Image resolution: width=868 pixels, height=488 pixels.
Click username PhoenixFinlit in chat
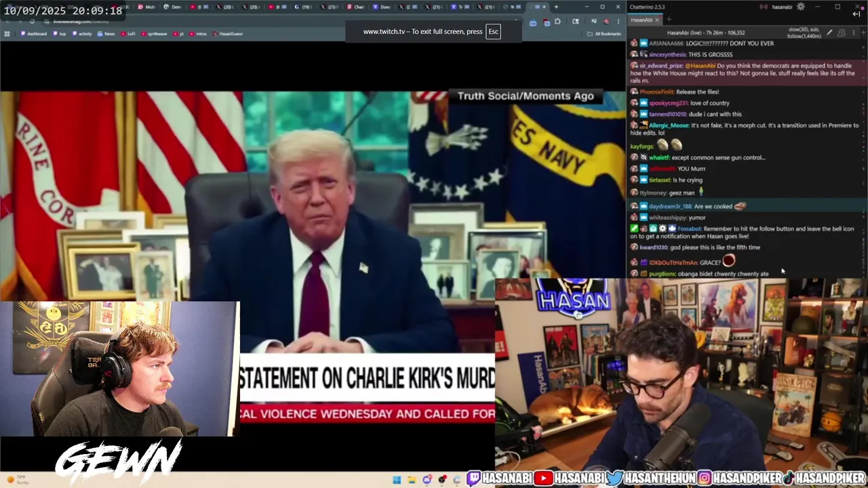(x=657, y=91)
